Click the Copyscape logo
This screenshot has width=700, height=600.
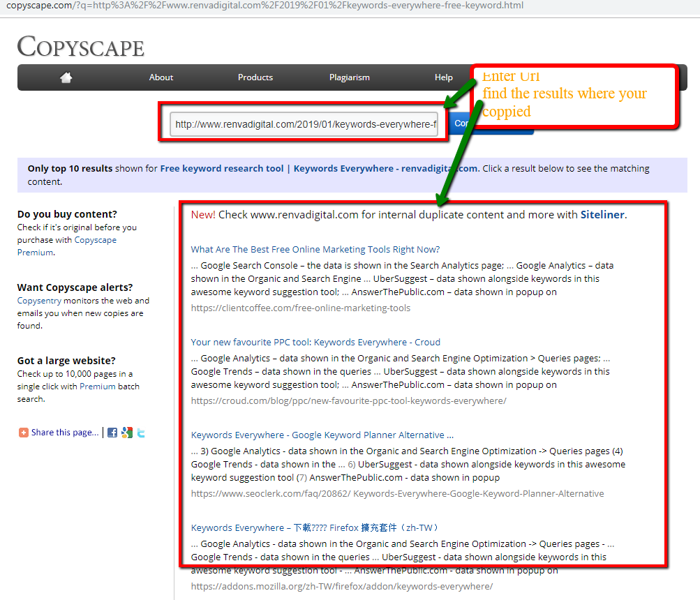tap(81, 47)
